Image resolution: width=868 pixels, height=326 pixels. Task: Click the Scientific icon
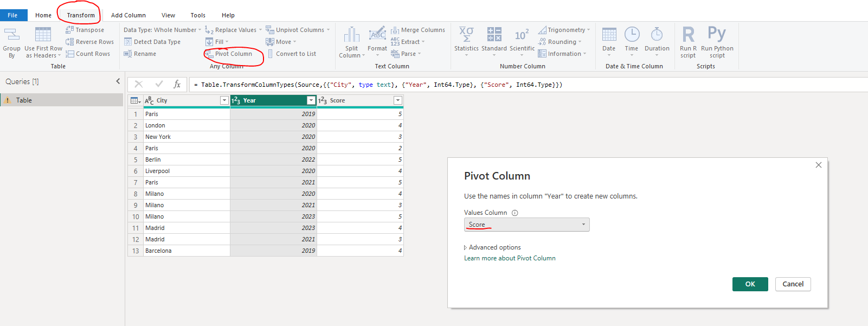[x=522, y=35]
